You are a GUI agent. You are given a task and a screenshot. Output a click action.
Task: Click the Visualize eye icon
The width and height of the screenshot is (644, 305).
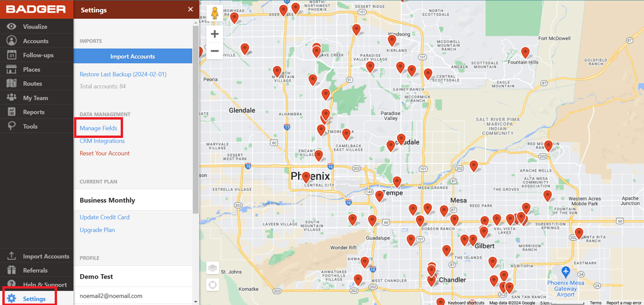coord(11,26)
